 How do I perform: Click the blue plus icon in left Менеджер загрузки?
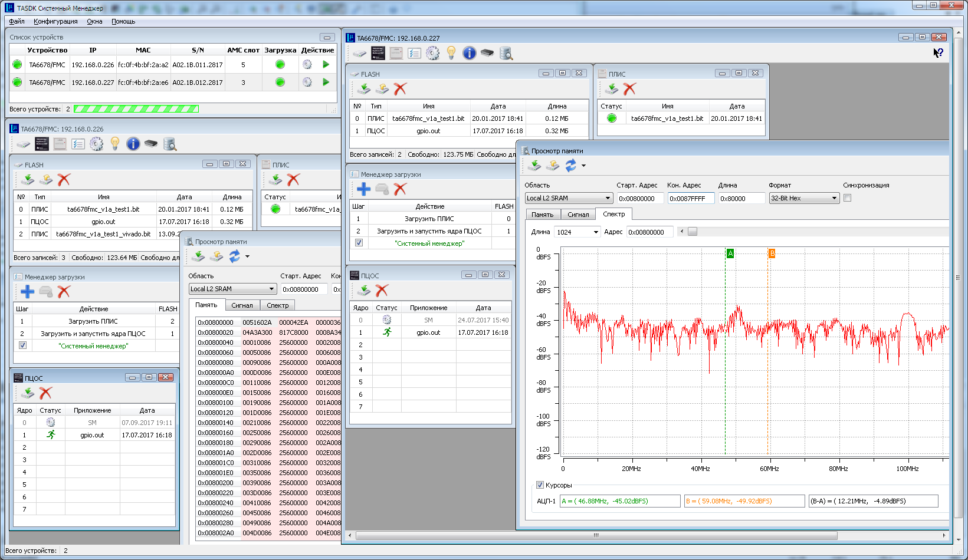pyautogui.click(x=27, y=292)
